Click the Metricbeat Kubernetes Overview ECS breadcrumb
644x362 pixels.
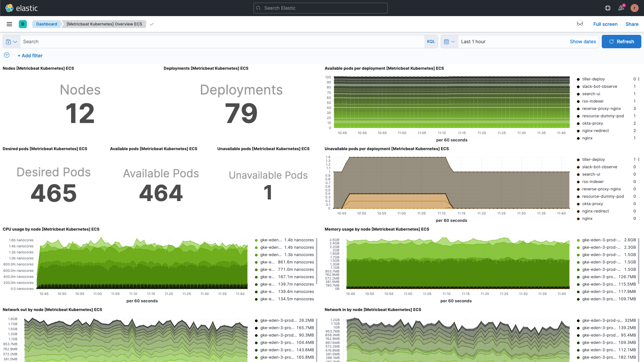(104, 24)
